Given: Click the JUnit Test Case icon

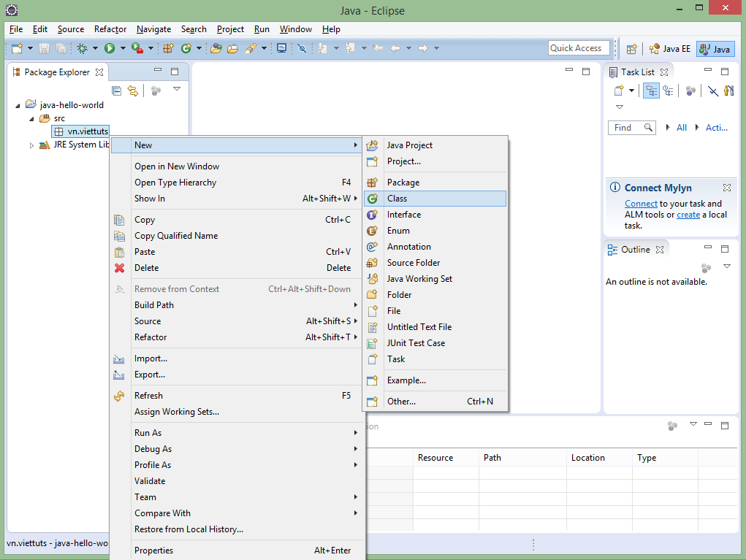Looking at the screenshot, I should pyautogui.click(x=373, y=343).
